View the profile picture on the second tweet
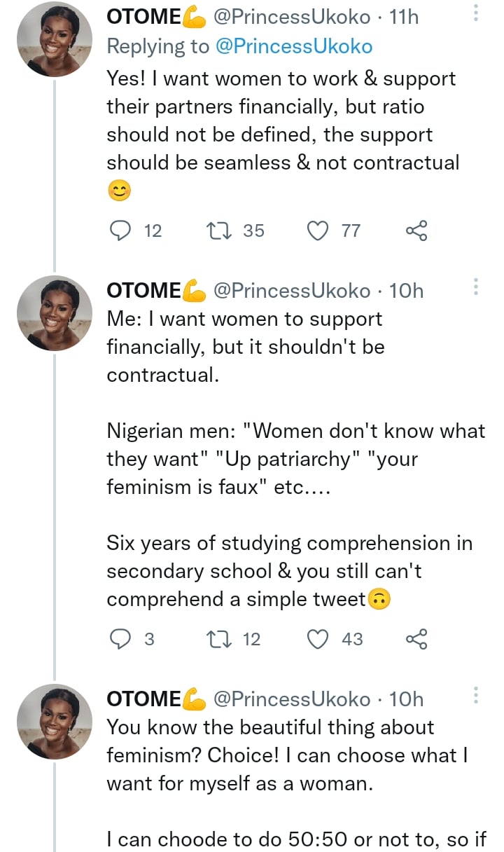This screenshot has height=852, width=504. (55, 312)
